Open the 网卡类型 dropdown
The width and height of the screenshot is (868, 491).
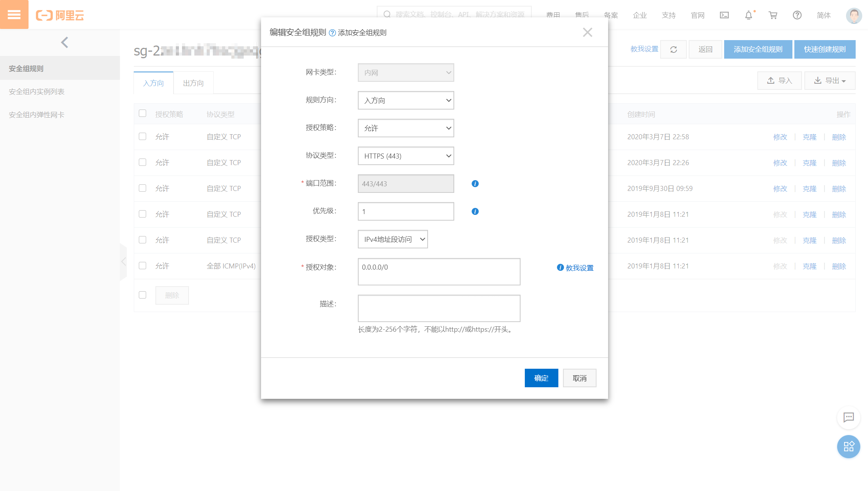[406, 73]
